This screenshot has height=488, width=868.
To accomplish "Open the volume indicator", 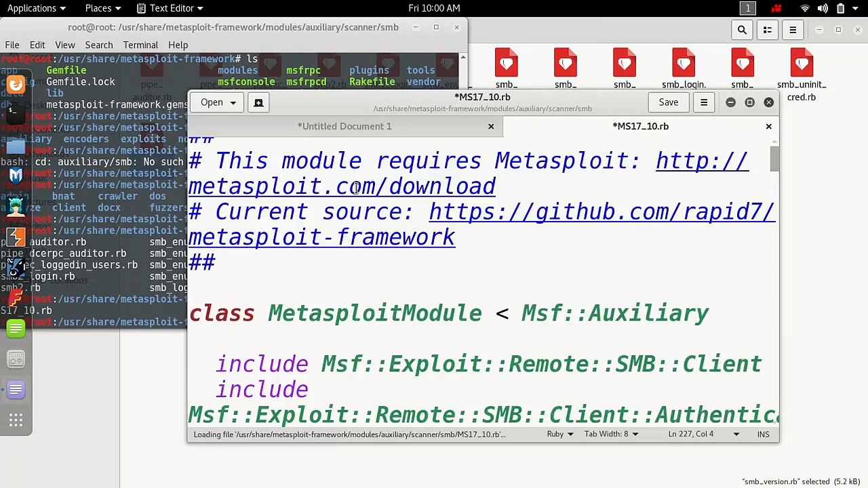I will (x=823, y=8).
